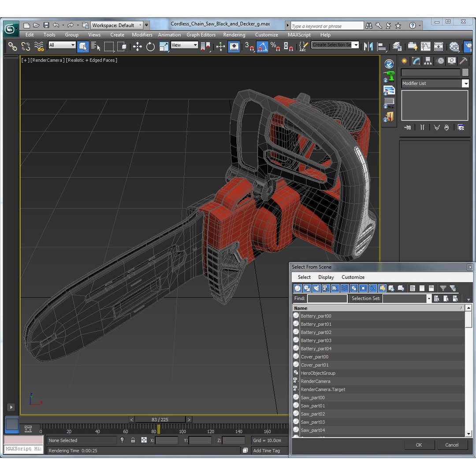Image resolution: width=476 pixels, height=476 pixels.
Task: Click OK in Select From Scene
Action: 419,445
